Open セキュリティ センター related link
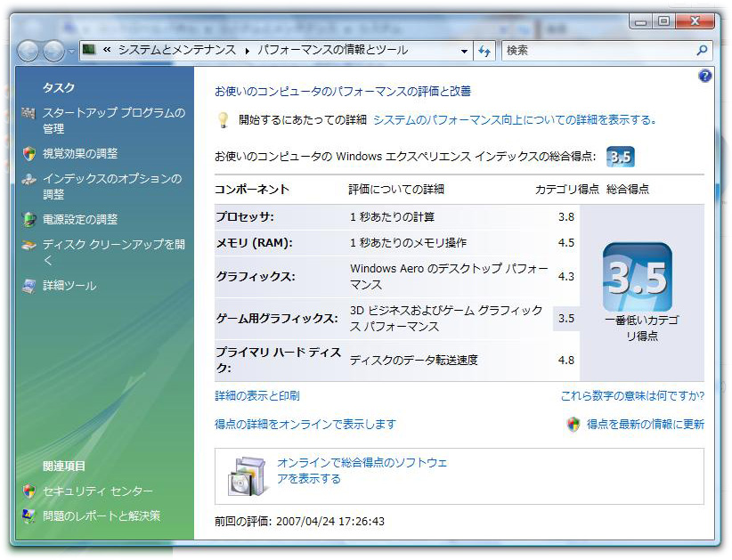 point(98,491)
